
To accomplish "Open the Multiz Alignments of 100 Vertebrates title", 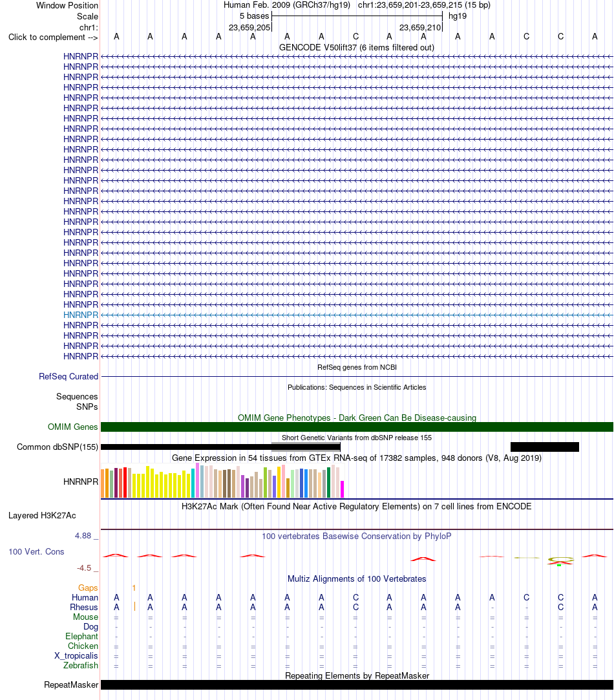I will 356,579.
